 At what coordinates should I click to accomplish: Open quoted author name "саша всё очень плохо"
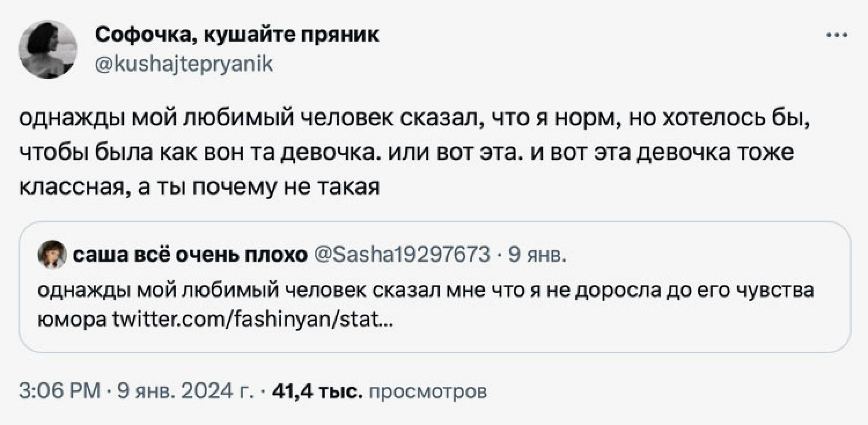tap(191, 255)
